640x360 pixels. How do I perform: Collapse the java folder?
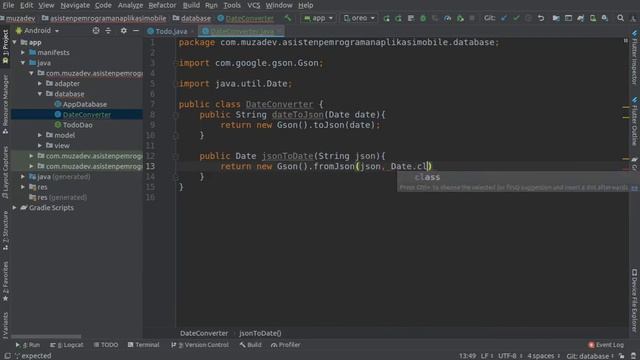pyautogui.click(x=23, y=63)
